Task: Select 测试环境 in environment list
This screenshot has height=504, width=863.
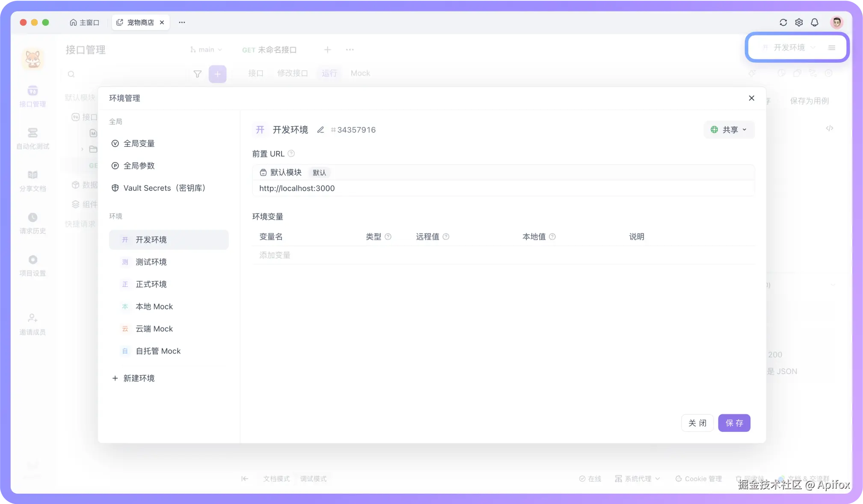Action: point(151,262)
